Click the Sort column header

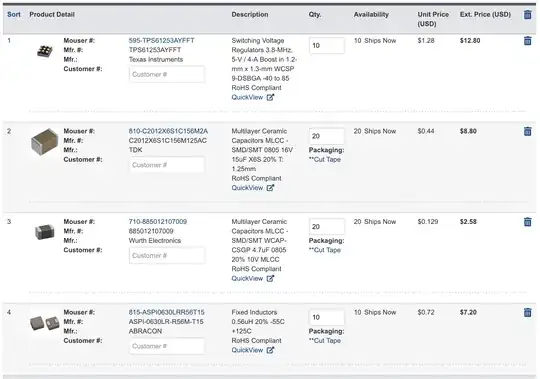coord(14,14)
